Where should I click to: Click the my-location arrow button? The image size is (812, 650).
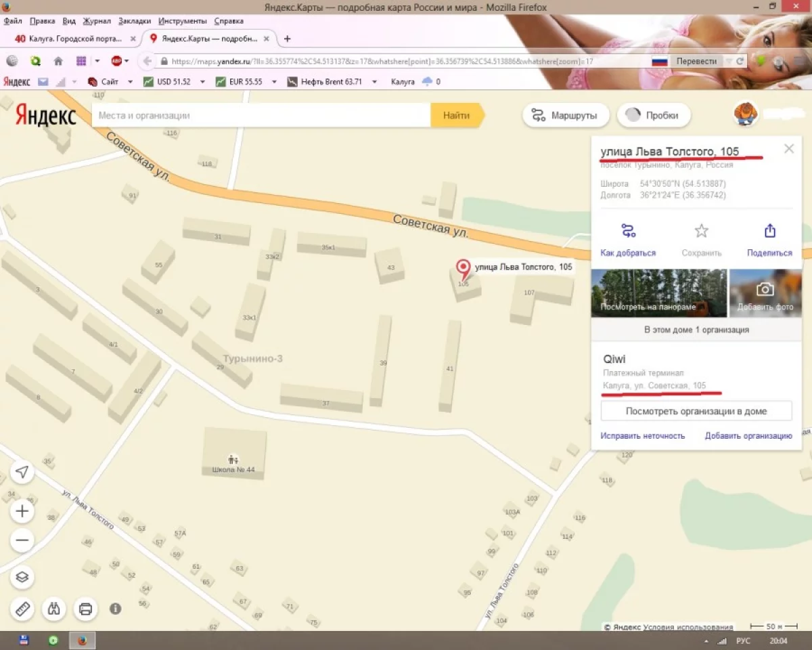22,472
